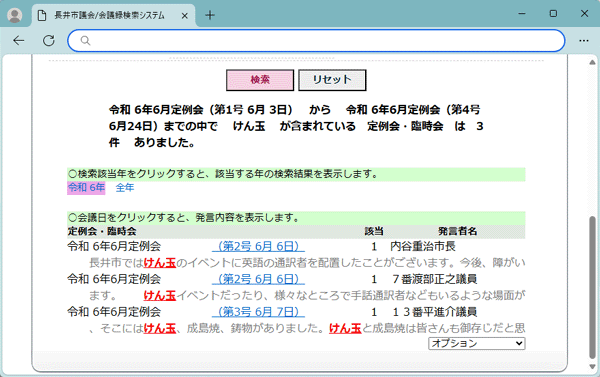Open the browser three-dot menu
Image resolution: width=600 pixels, height=377 pixels.
click(x=584, y=41)
